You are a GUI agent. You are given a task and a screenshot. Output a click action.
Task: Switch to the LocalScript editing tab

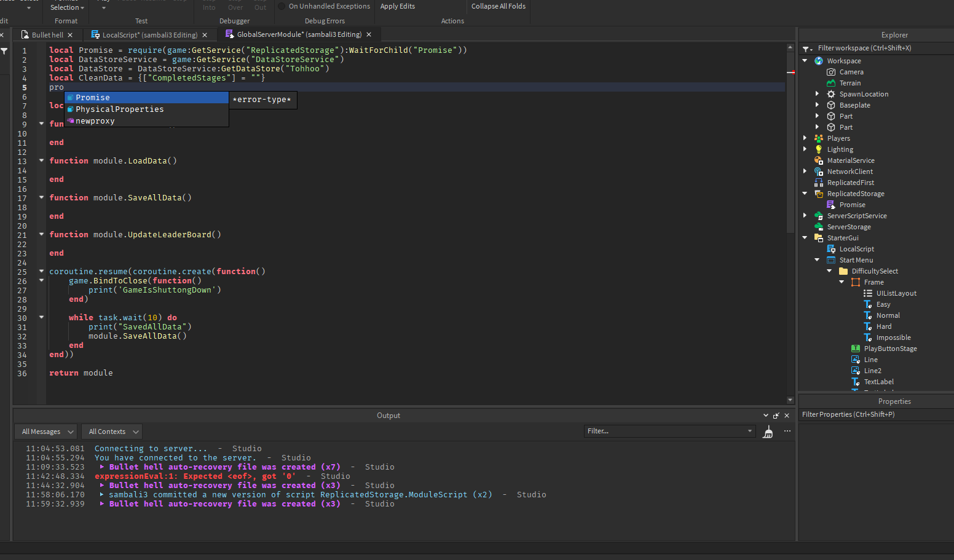pos(148,34)
